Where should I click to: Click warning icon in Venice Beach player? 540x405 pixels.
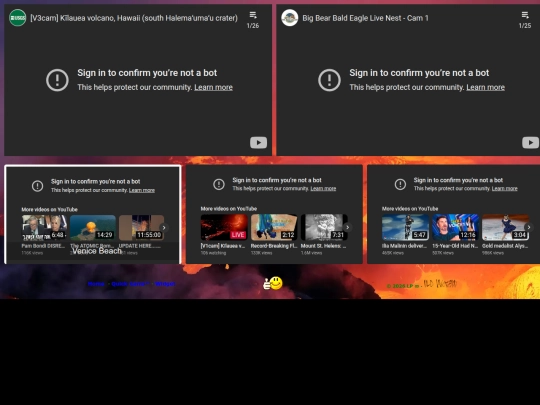(38, 186)
